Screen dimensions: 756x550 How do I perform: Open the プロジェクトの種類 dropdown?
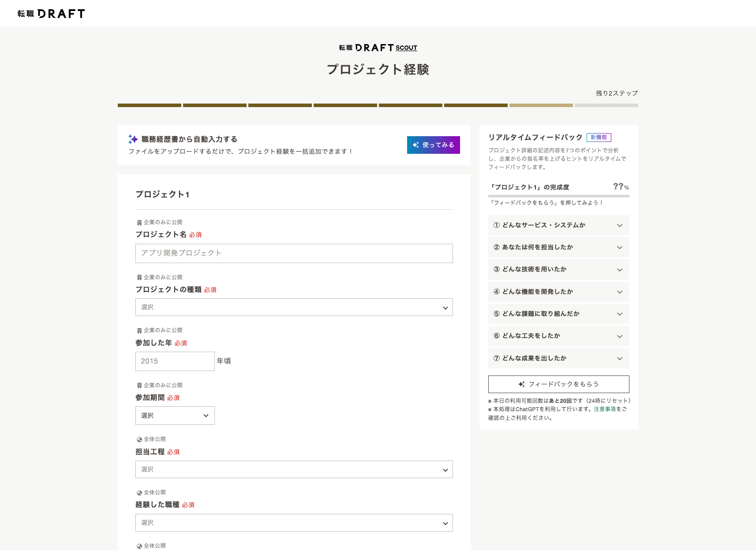coord(294,308)
